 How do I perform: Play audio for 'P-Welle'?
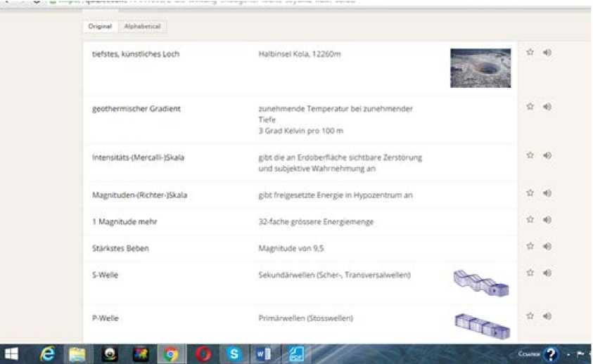pos(547,316)
